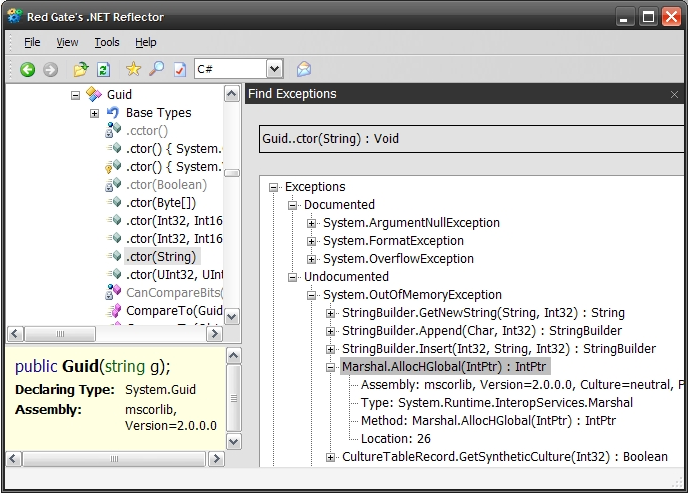Click the .ctor(String) method icon
Viewport: 689px width, 494px height.
(x=114, y=256)
